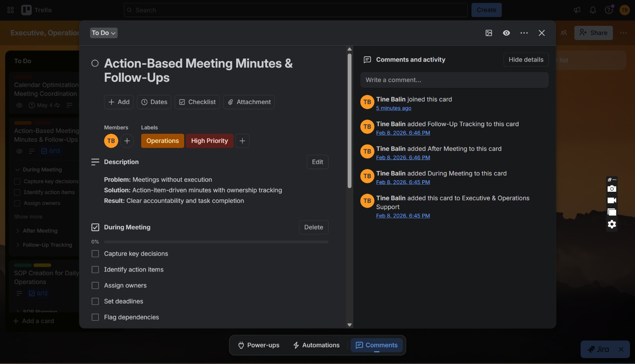Write a comment in the comment field
The image size is (635, 364).
click(454, 80)
